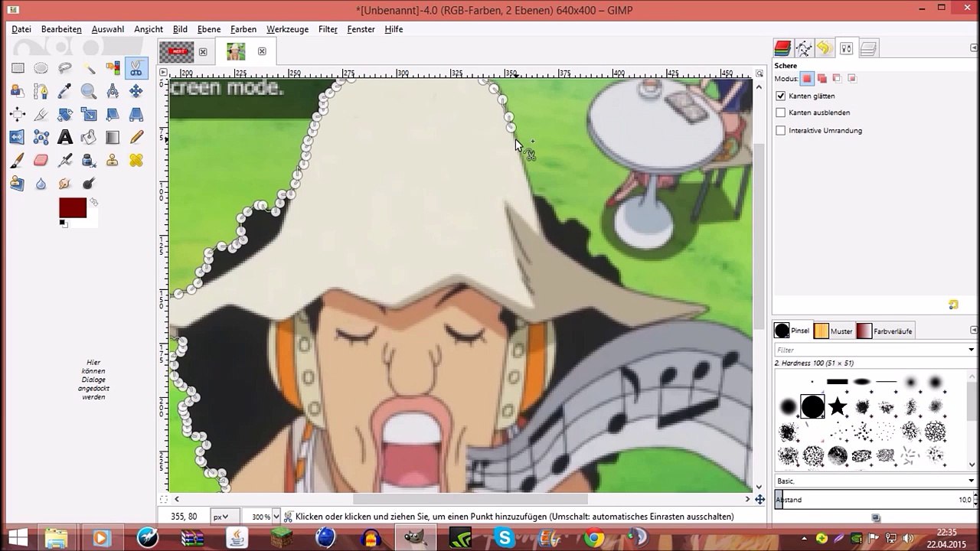Enable Interaktive Umrandung checkbox
The image size is (980, 551).
781,130
